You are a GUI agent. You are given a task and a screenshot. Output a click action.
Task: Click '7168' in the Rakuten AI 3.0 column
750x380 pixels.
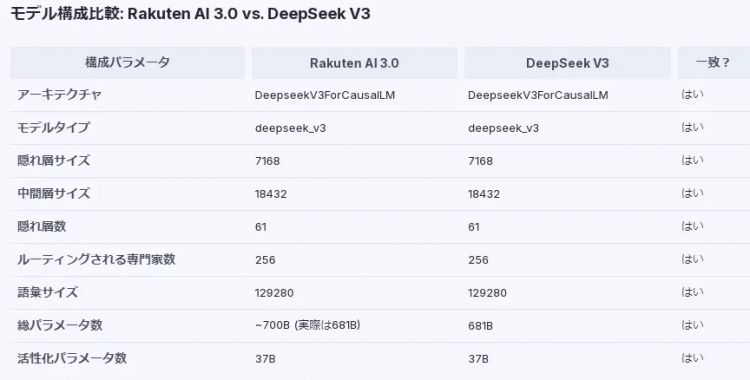pos(267,161)
